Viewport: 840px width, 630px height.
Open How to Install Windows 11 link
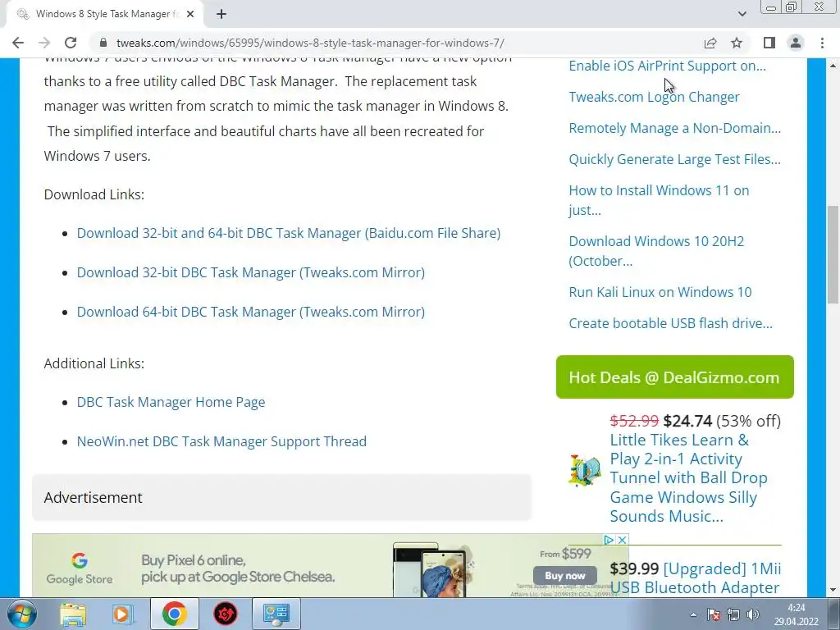tap(659, 200)
